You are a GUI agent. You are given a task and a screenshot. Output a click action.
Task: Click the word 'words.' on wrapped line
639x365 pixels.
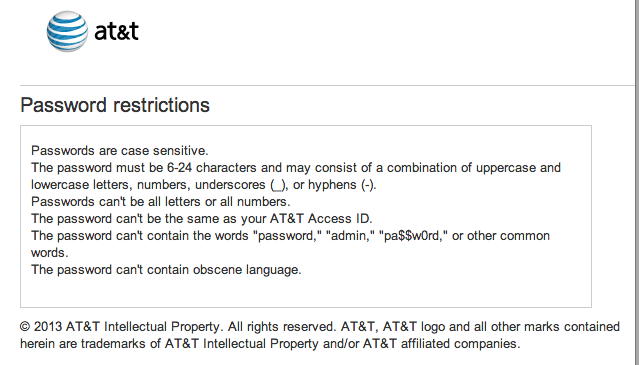pyautogui.click(x=50, y=253)
